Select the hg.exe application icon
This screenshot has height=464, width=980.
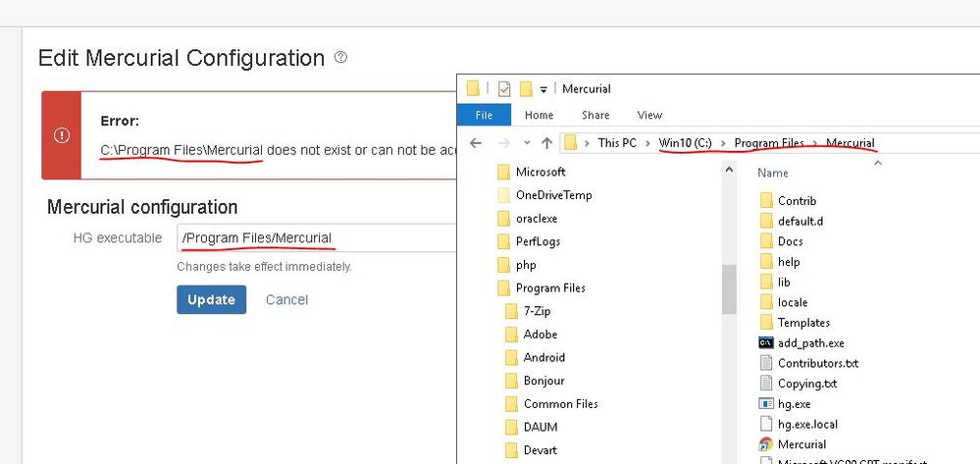(766, 403)
